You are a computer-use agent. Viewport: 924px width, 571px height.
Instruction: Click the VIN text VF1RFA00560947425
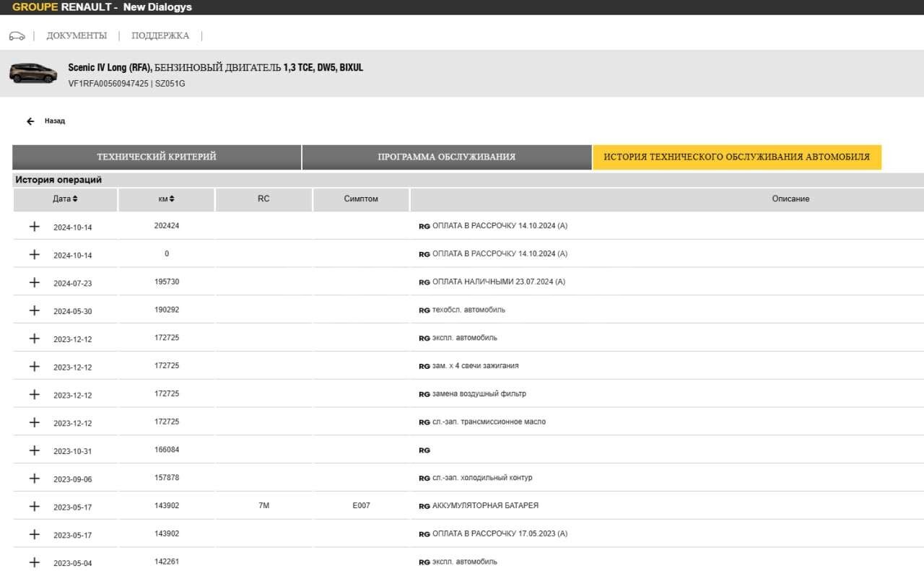click(x=108, y=84)
